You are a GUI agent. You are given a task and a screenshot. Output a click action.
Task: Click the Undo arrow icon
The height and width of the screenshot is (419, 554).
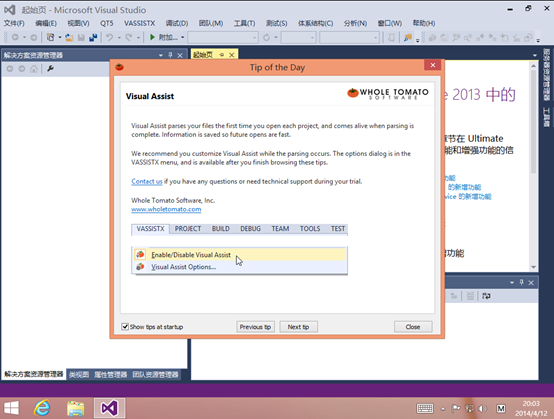coord(110,37)
